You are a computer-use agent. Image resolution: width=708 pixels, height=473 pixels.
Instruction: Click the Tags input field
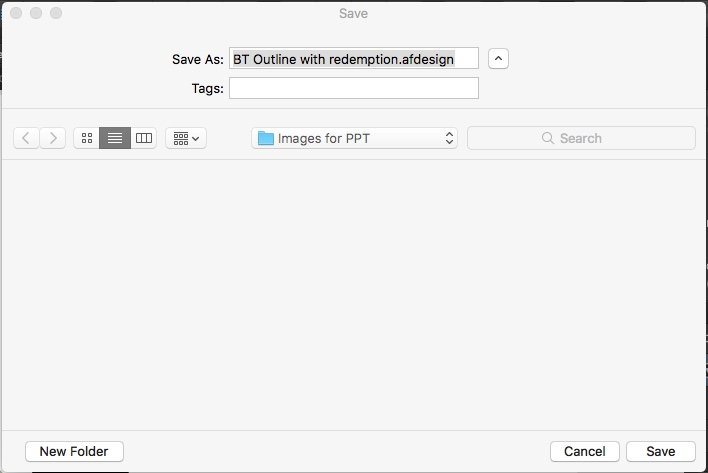(x=354, y=88)
